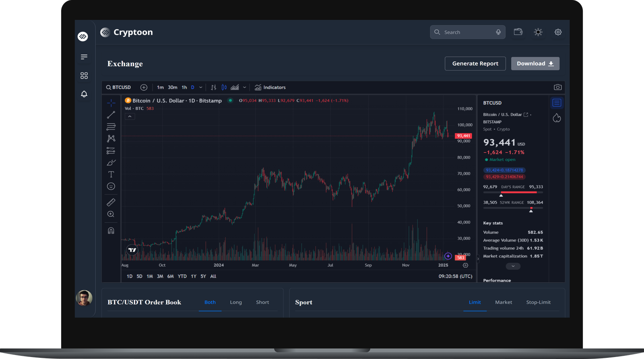644x359 pixels.
Task: Click the DAY'S RANGE slider bar
Action: pos(513,192)
